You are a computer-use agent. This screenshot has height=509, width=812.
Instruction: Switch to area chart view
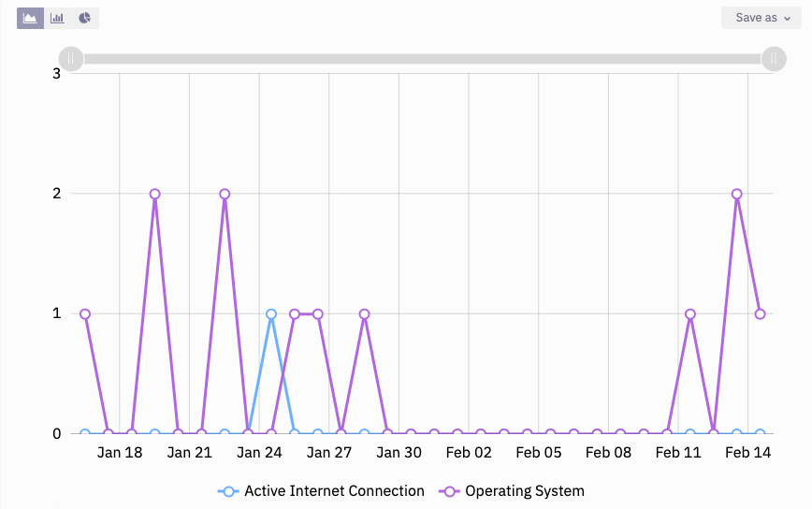point(31,18)
